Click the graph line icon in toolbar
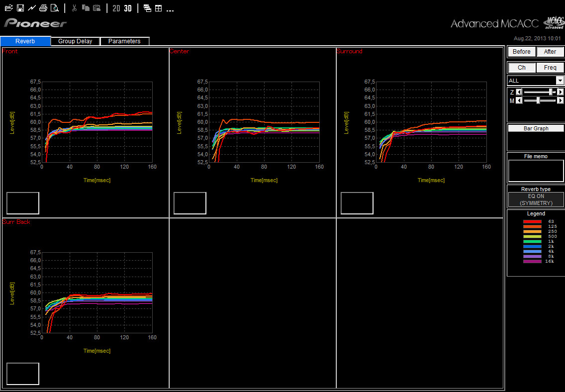Viewport: 565px width, 392px height. coord(32,8)
